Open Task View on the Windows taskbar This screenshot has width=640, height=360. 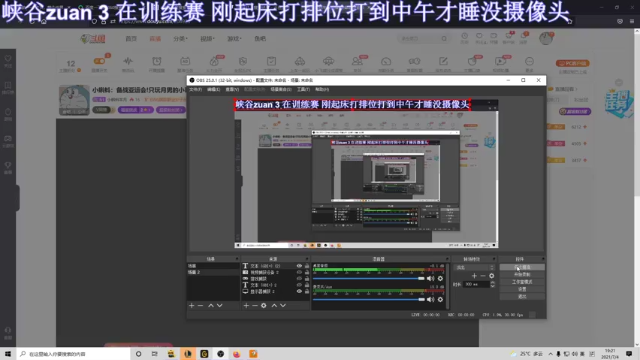154,354
